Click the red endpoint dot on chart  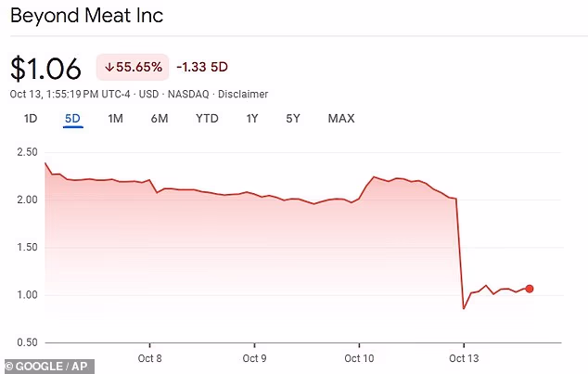[x=530, y=289]
